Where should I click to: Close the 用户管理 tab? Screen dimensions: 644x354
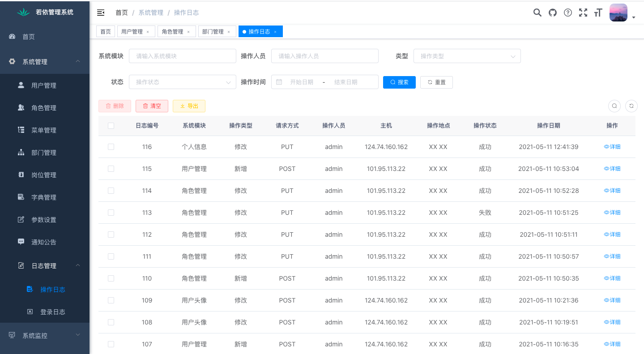(x=148, y=32)
